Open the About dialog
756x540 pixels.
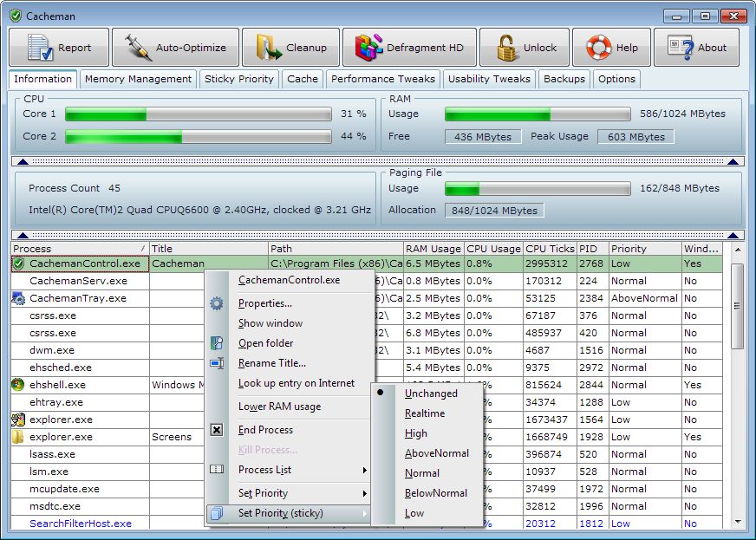click(x=696, y=48)
